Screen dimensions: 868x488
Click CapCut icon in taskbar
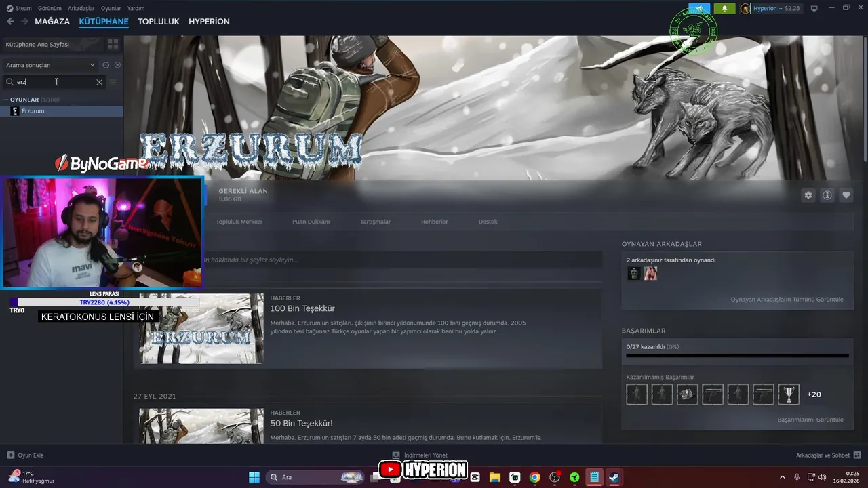[x=475, y=477]
